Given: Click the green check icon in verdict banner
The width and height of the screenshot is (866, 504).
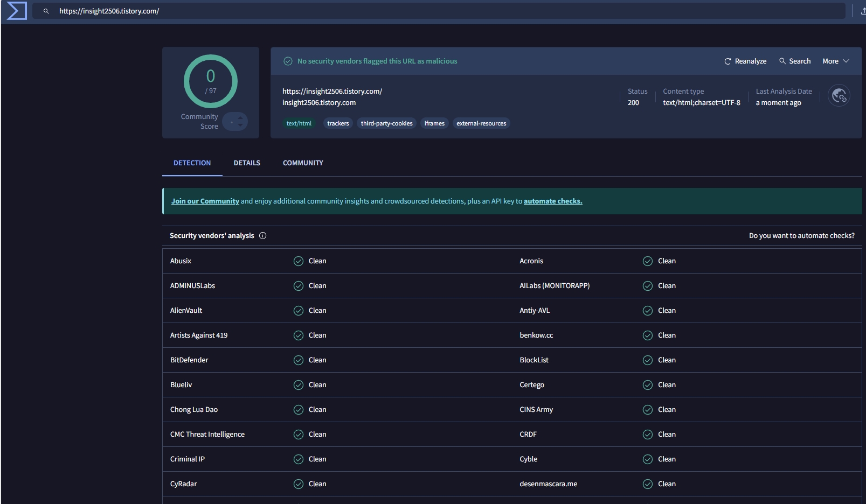Looking at the screenshot, I should [288, 61].
